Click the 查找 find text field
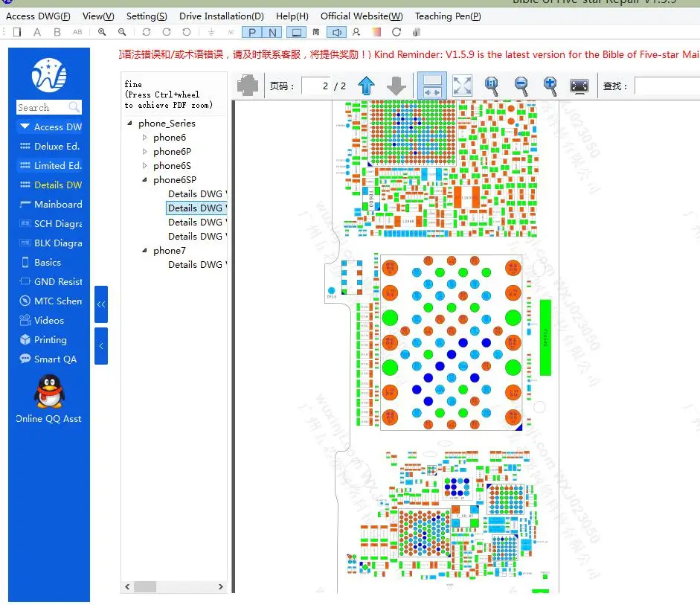The width and height of the screenshot is (700, 605). (x=667, y=86)
